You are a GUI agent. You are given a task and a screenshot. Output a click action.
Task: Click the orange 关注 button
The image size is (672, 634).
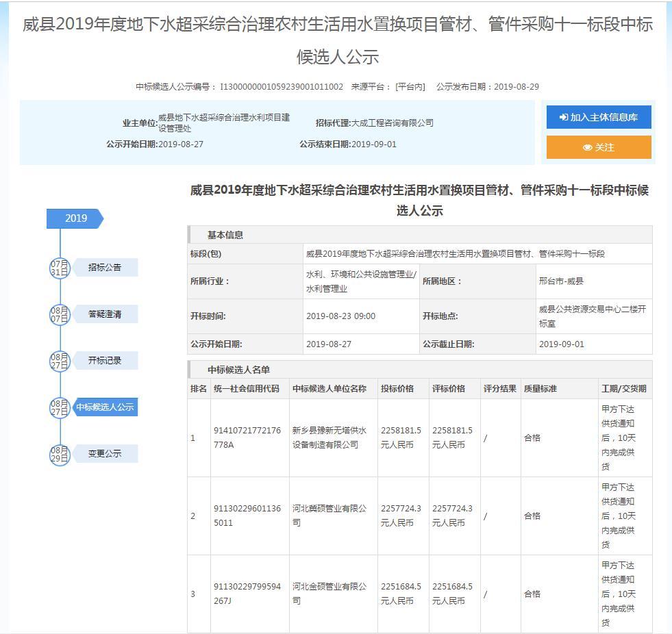click(598, 147)
